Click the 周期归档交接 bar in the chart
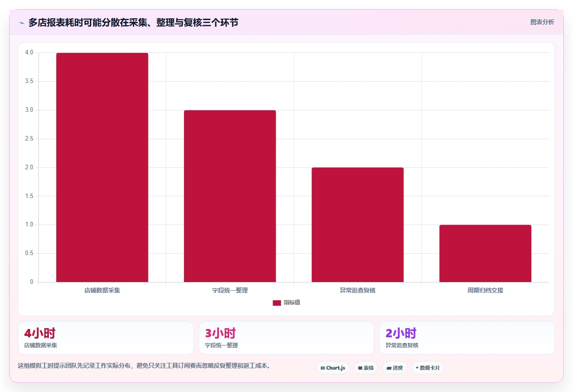Image resolution: width=573 pixels, height=392 pixels. click(485, 253)
